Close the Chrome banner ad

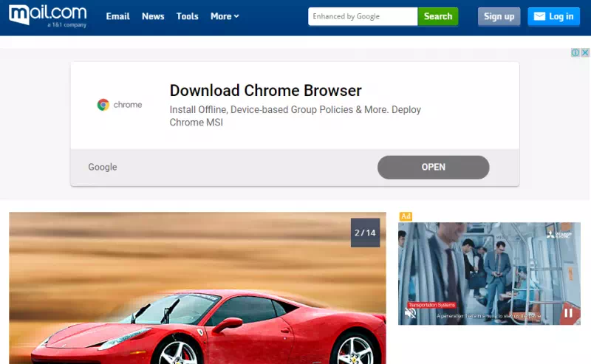tap(585, 52)
